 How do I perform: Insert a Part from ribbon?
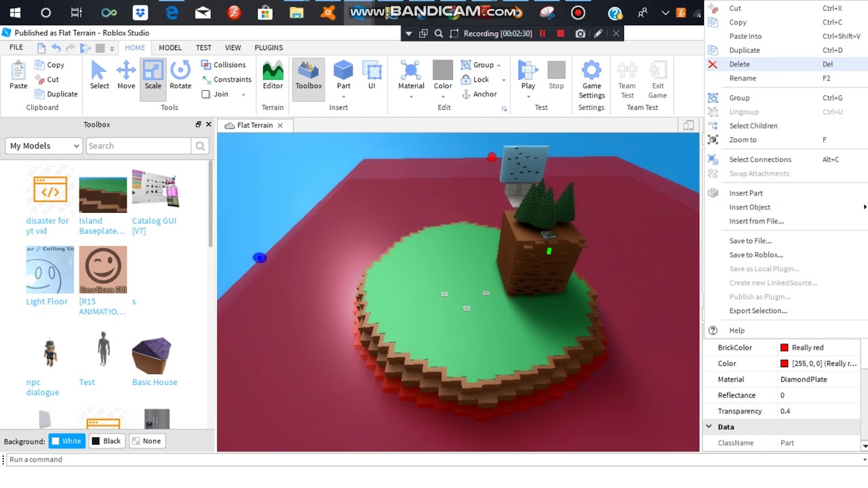(344, 75)
